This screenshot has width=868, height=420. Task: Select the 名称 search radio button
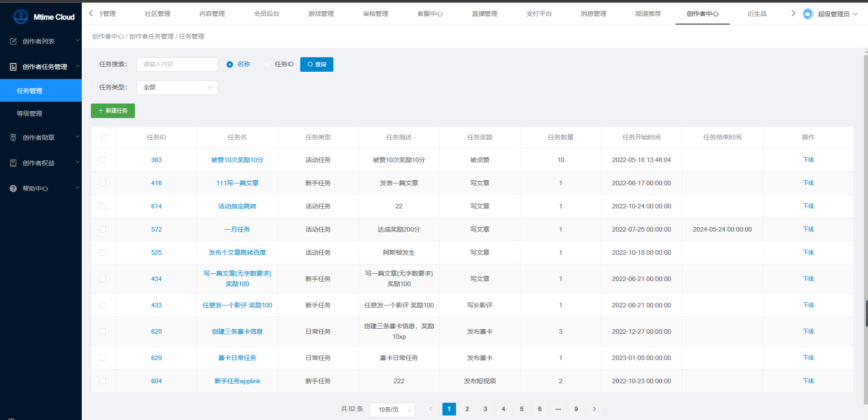coord(230,64)
